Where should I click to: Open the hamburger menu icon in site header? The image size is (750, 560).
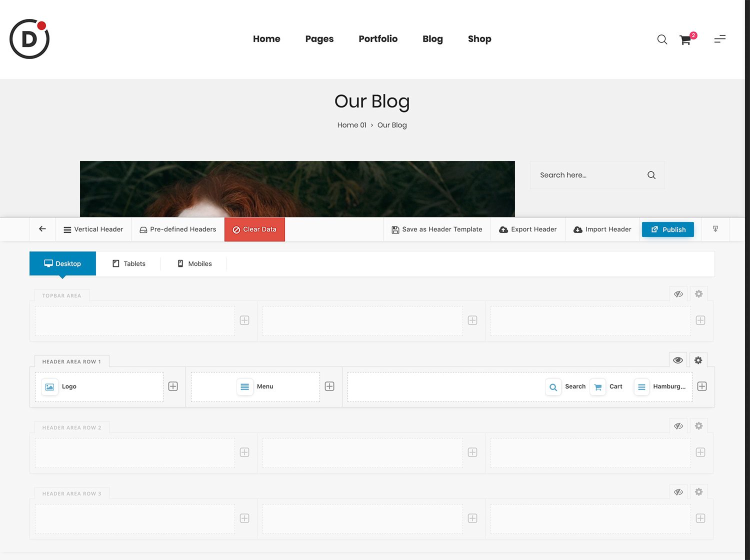(719, 39)
